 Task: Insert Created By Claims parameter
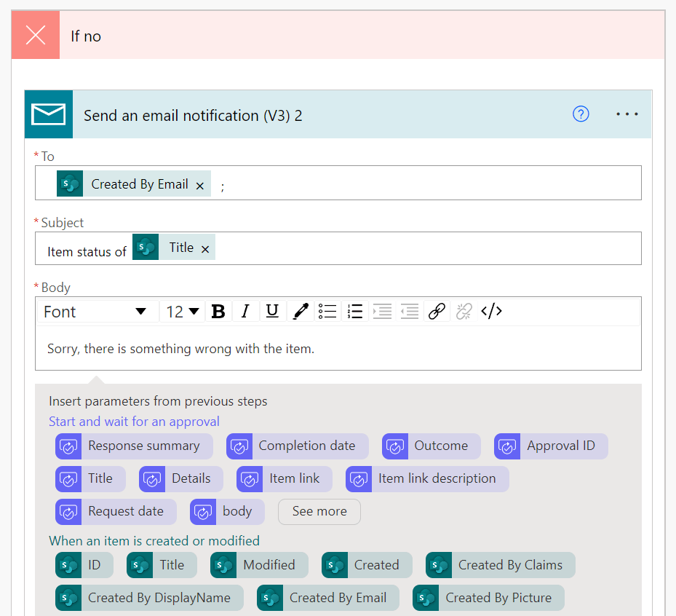pos(501,565)
